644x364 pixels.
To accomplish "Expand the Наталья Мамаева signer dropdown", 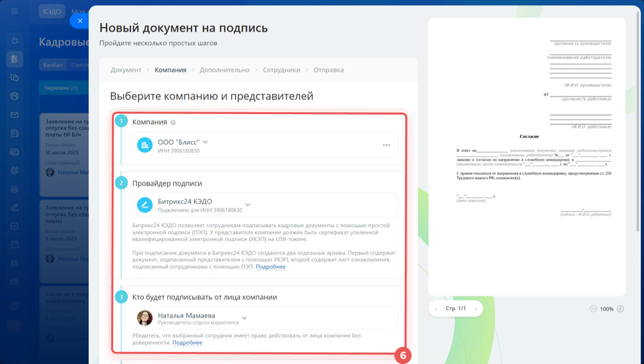I will pos(245,318).
